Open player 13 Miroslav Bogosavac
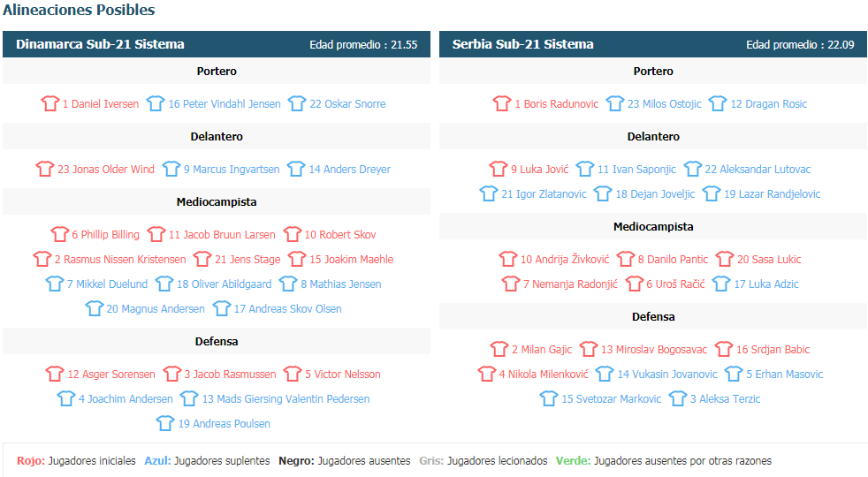Image resolution: width=868 pixels, height=477 pixels. click(654, 350)
